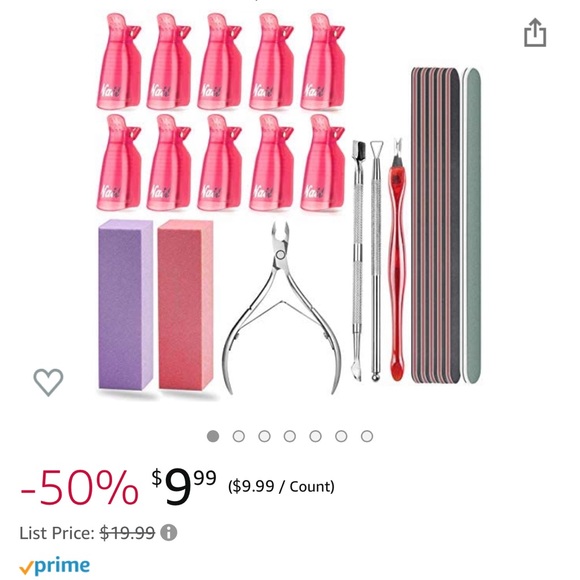Tap the -50% discount label
The height and width of the screenshot is (580, 580).
pyautogui.click(x=80, y=487)
